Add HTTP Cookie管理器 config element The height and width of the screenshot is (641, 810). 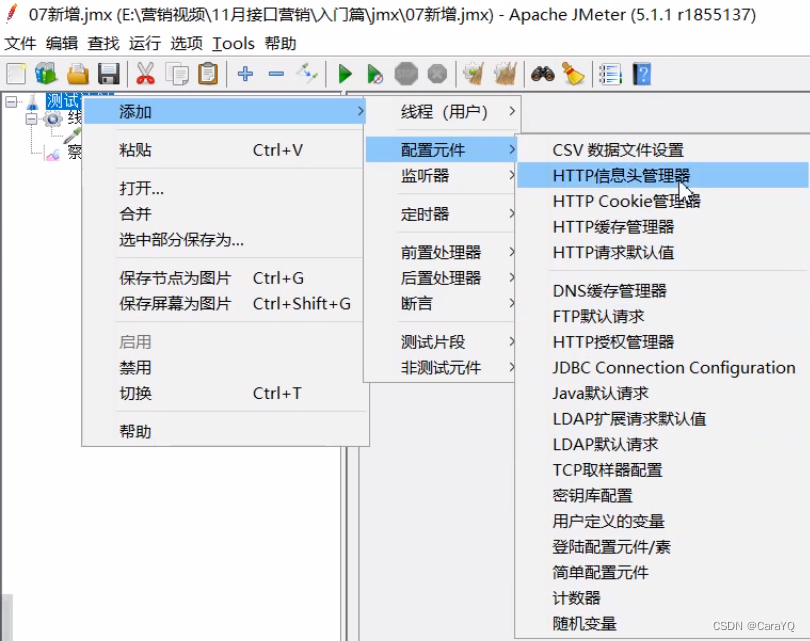click(663, 201)
